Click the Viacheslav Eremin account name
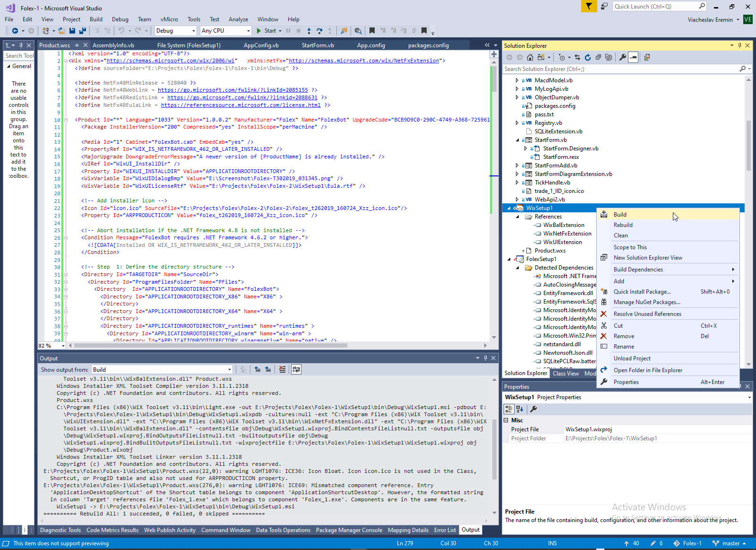Viewport: 756px width, 550px height. [710, 20]
